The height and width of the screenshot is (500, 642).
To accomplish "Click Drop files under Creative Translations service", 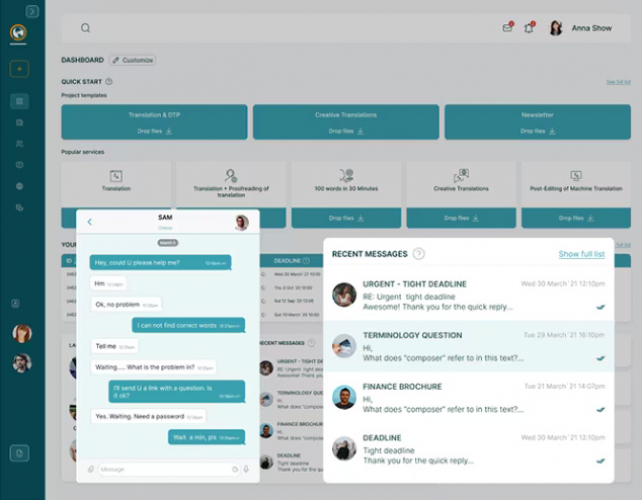I will point(461,218).
